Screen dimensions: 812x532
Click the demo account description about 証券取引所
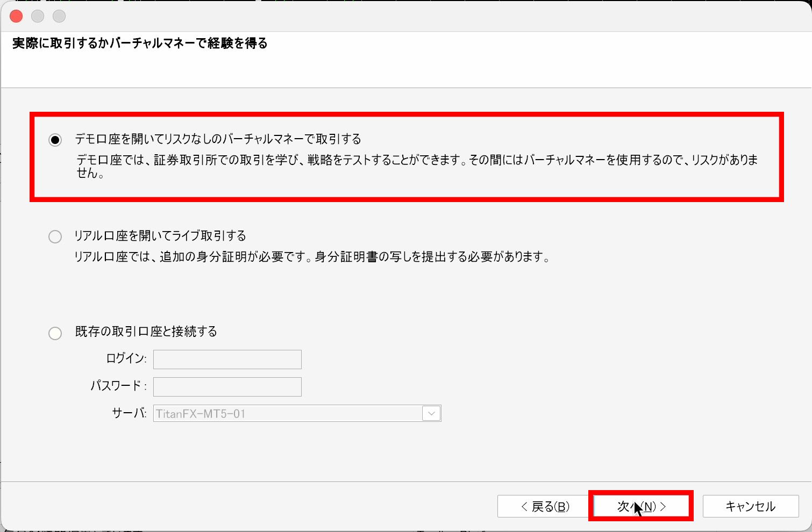point(417,166)
